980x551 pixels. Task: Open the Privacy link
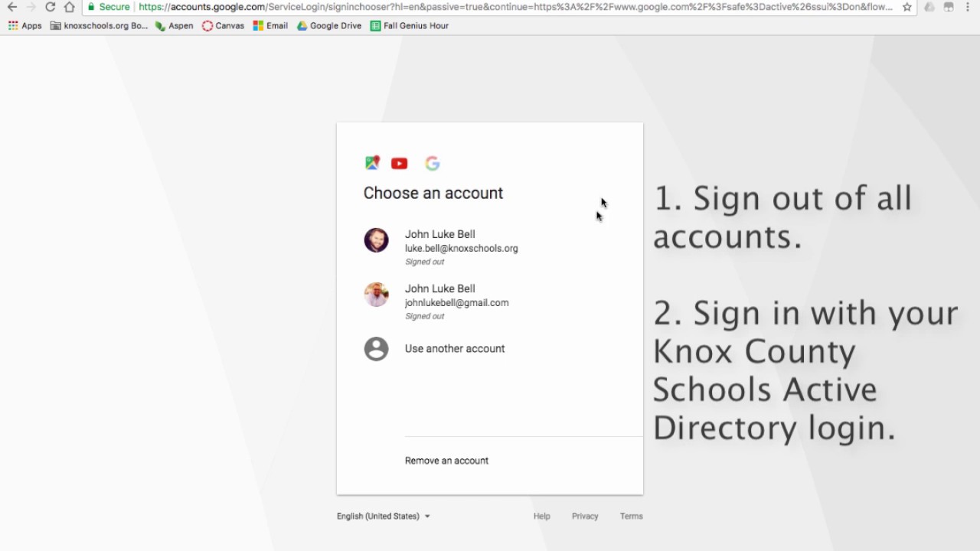[585, 516]
